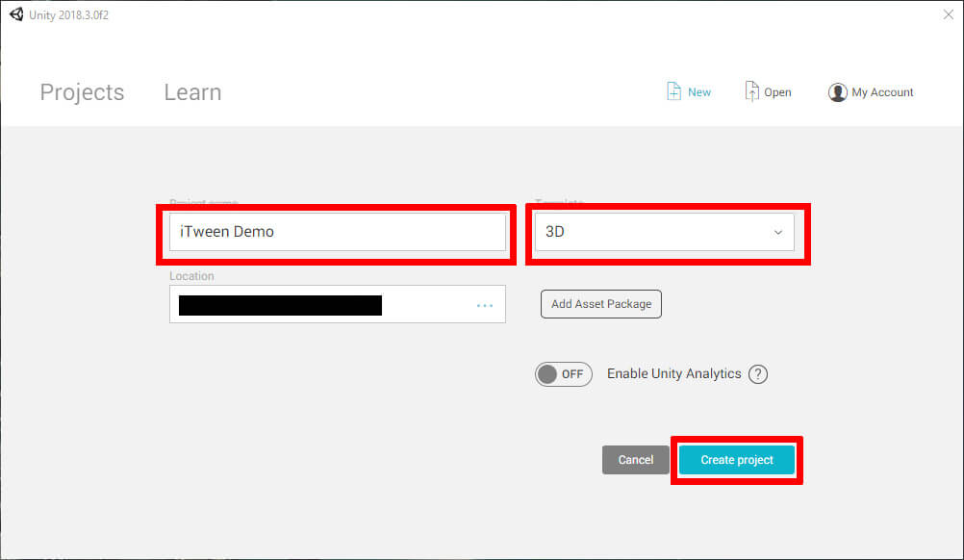Expand template list via chevron arrow

click(777, 232)
